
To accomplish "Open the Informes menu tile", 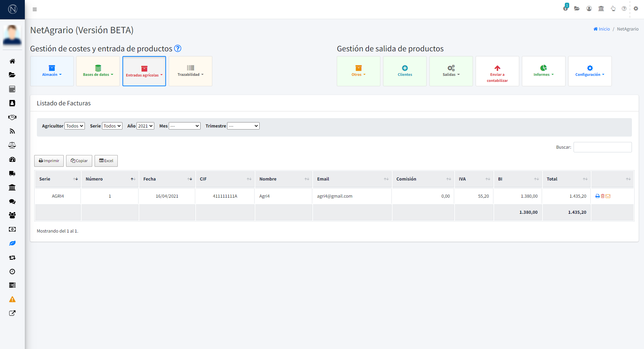I will pos(543,71).
